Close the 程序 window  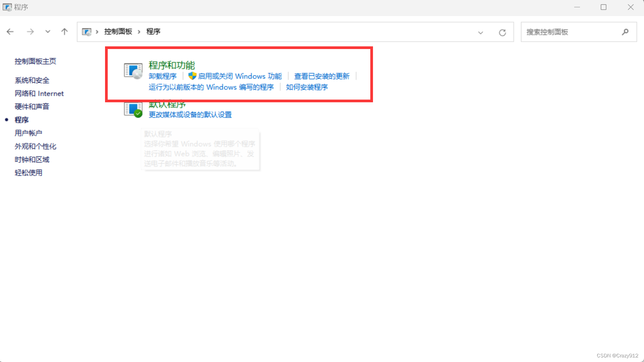(x=631, y=7)
